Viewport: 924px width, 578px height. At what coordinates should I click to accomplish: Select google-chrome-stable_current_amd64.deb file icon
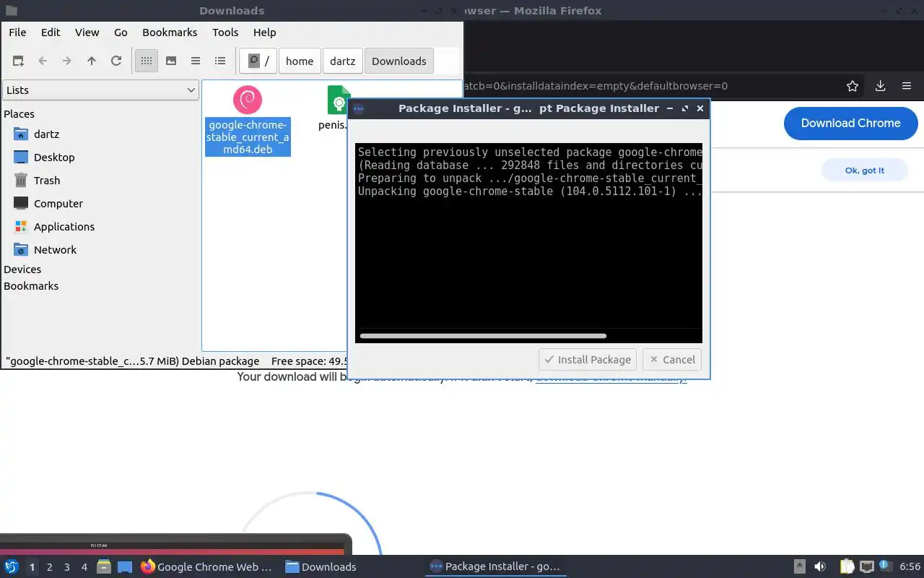(248, 100)
